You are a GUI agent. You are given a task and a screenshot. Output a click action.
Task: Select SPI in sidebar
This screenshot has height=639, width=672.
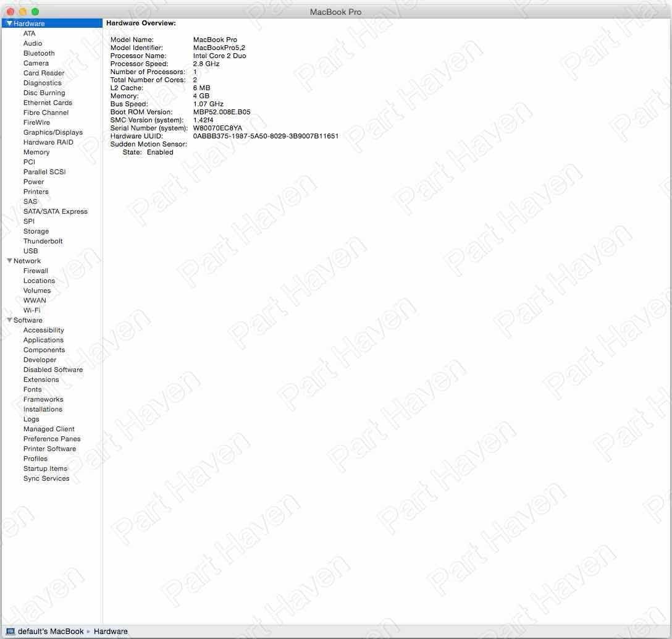click(x=28, y=221)
